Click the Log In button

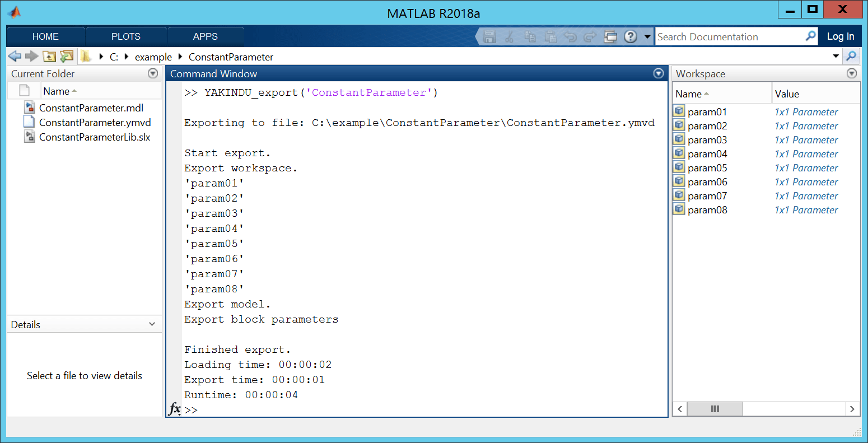[841, 36]
